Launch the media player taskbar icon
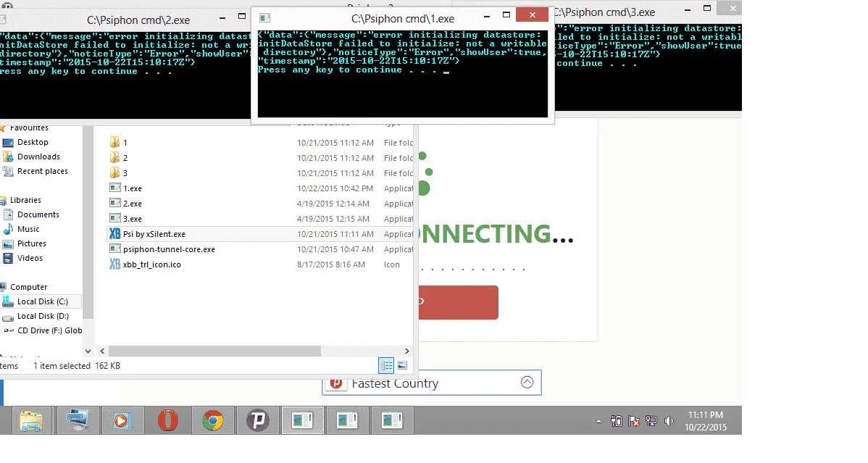The height and width of the screenshot is (463, 868). 122,421
